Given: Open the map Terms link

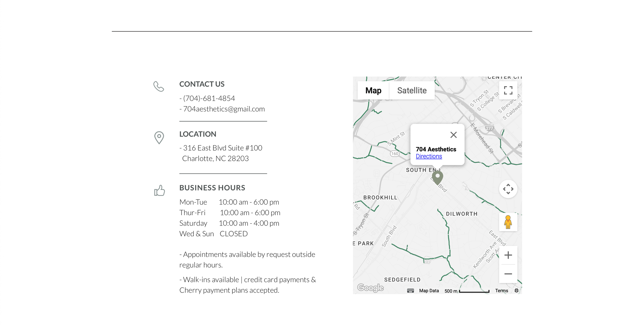Looking at the screenshot, I should (501, 291).
